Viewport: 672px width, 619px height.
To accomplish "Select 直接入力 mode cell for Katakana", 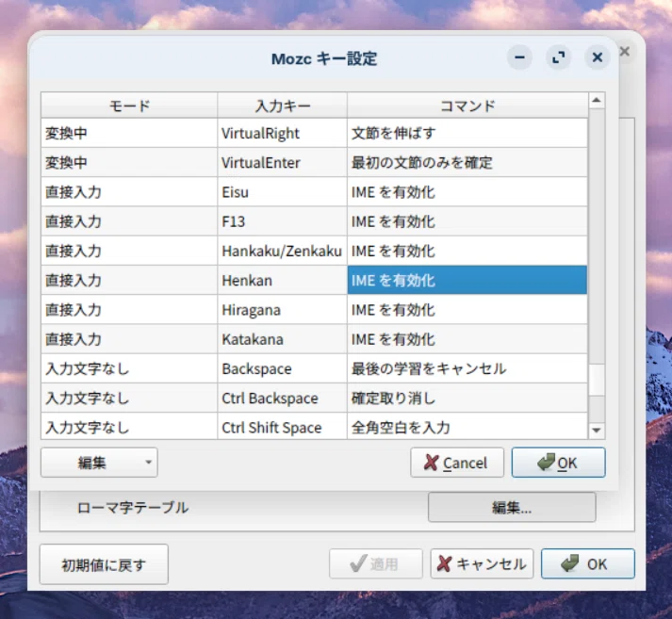I will click(129, 339).
